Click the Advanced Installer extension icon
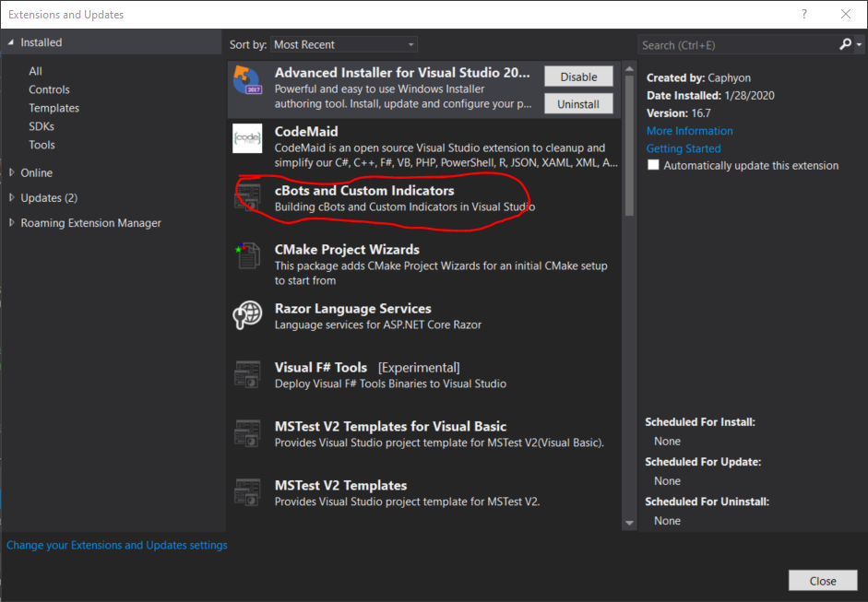868x602 pixels. click(x=247, y=80)
